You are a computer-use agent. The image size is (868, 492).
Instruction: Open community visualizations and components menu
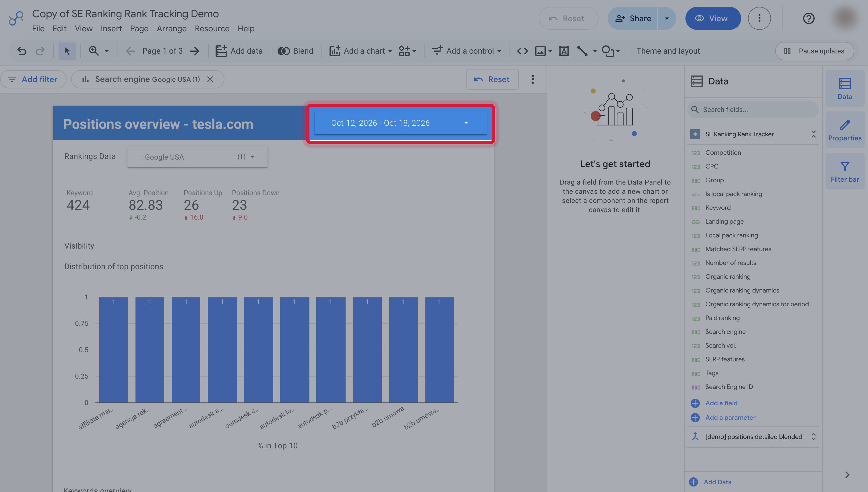(x=408, y=51)
